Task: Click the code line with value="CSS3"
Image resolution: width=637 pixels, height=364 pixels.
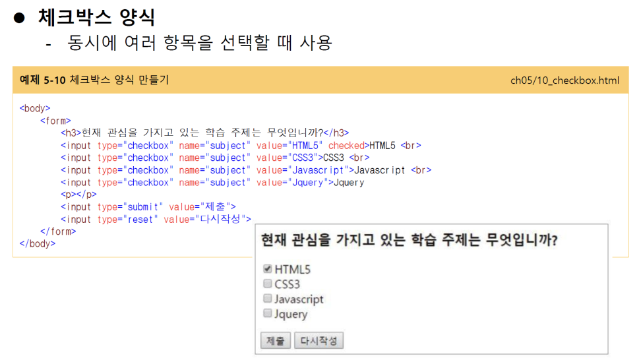Action: tap(216, 158)
